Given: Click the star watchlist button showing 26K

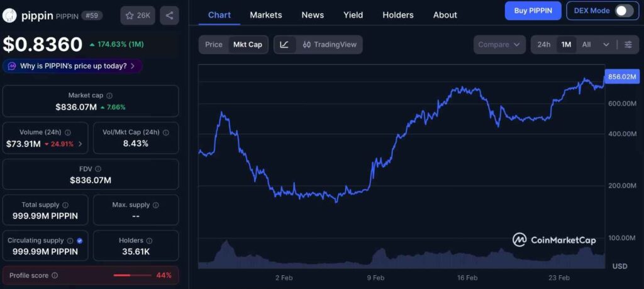Looking at the screenshot, I should [x=138, y=16].
